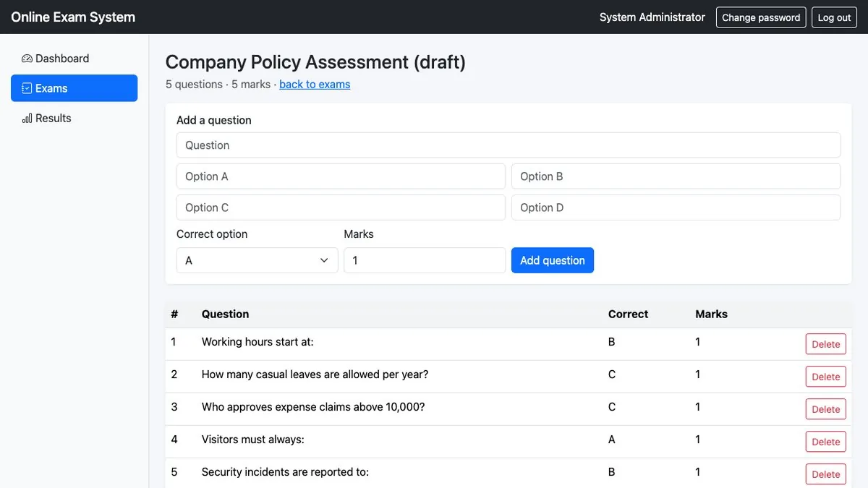Delete the expense claims question
The image size is (868, 488).
(825, 409)
